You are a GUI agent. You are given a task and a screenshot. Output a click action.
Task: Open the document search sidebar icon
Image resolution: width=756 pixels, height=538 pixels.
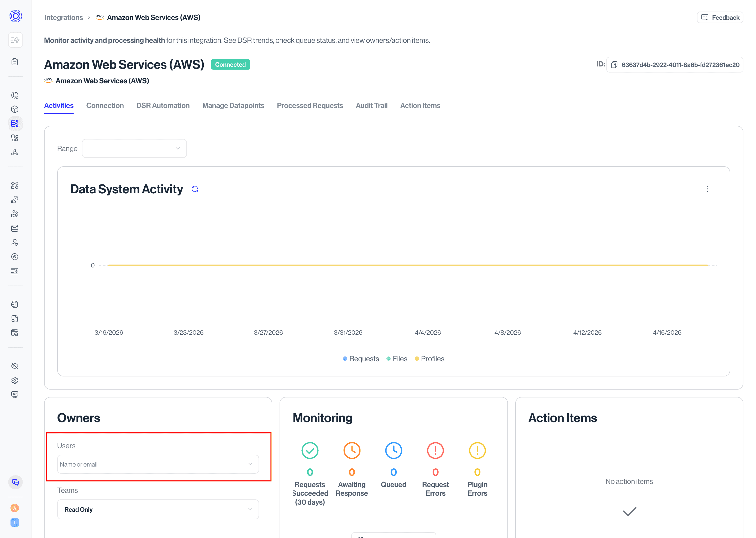click(15, 319)
